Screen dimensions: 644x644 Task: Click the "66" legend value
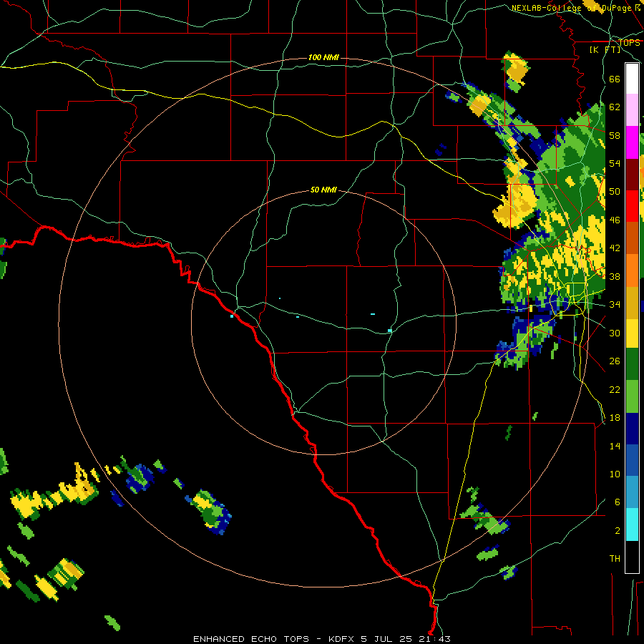[615, 79]
